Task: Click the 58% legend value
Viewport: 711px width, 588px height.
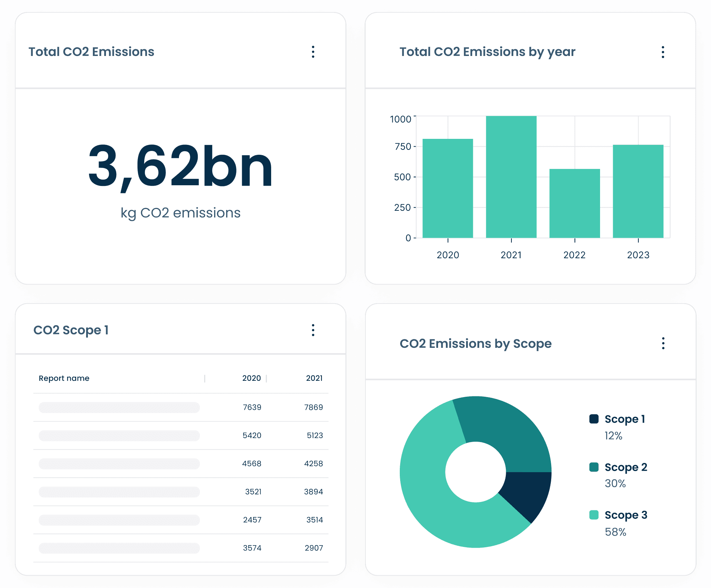Action: click(616, 532)
